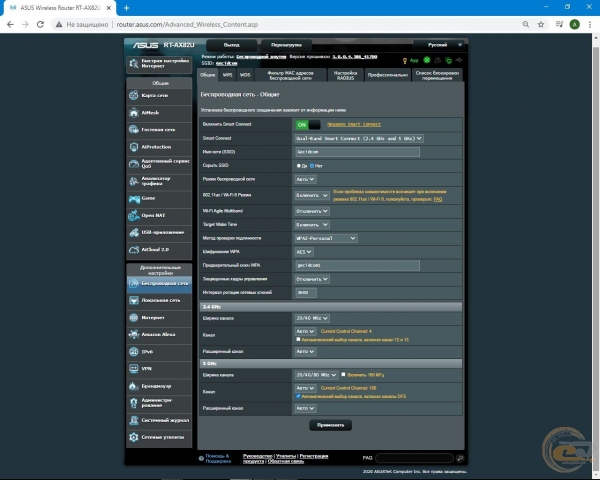The height and width of the screenshot is (480, 600).
Task: Open Target Wake Time dropdown
Action: pos(312,225)
